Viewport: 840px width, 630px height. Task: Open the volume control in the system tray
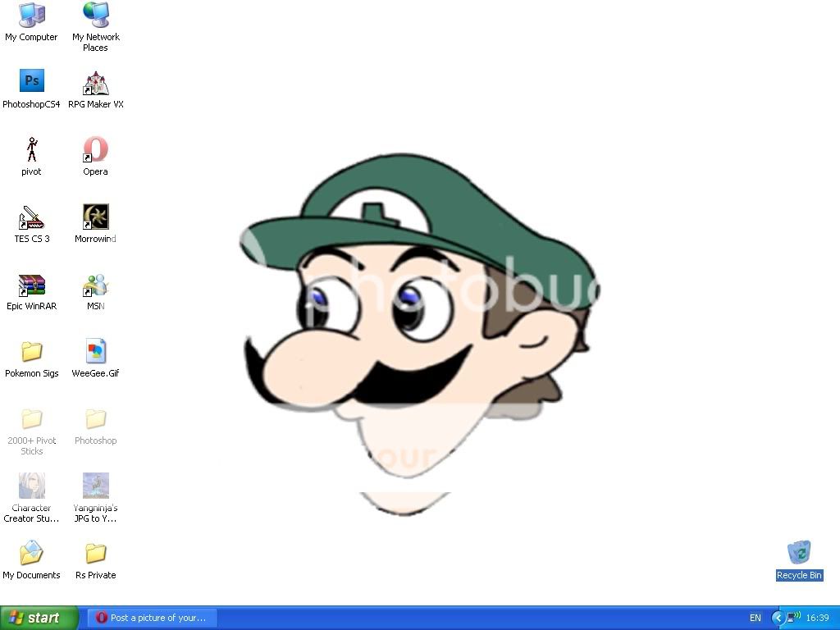coord(794,617)
